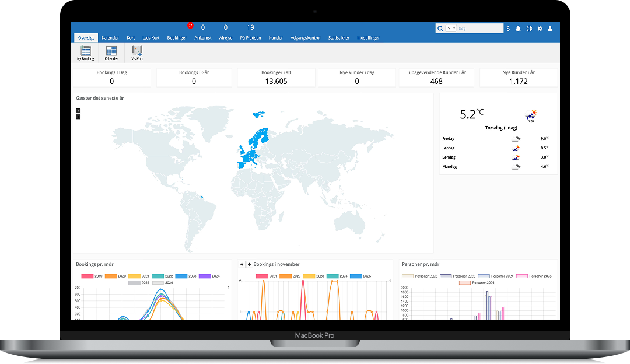
Task: Click the Fredag weather forecast row
Action: pyautogui.click(x=495, y=139)
